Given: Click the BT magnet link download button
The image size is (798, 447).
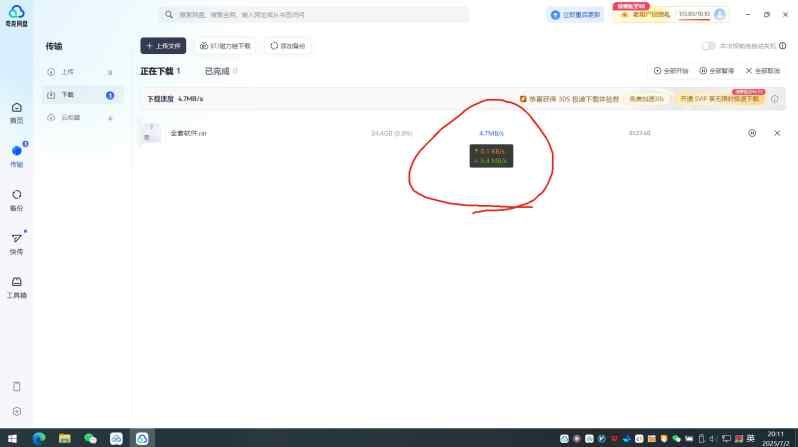Looking at the screenshot, I should click(x=225, y=46).
